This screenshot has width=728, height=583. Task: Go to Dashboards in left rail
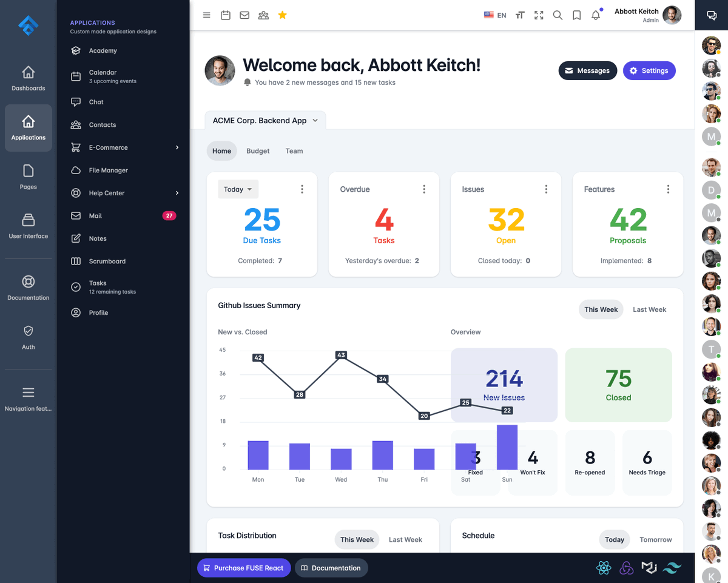coord(29,79)
